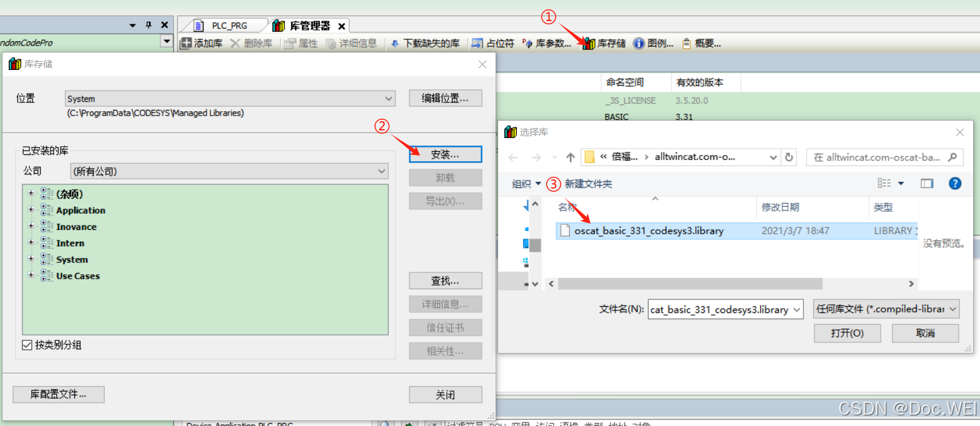Refresh the file dialog folder view

tap(789, 157)
